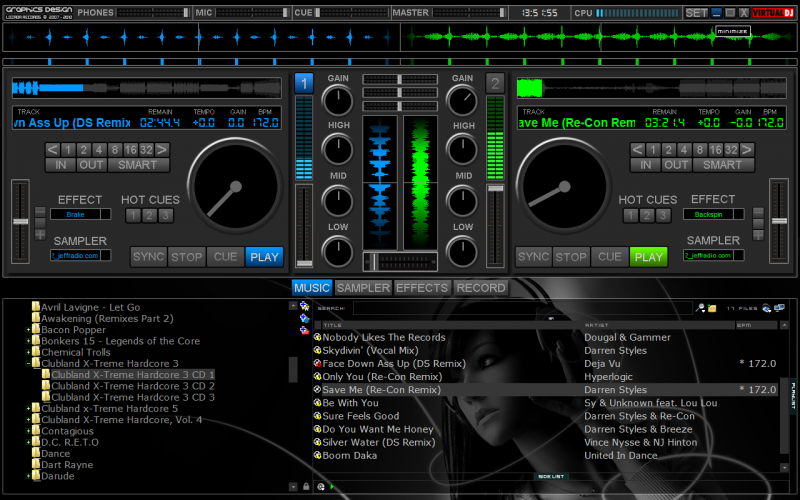Click the VirtualDJ logo in the top right
The height and width of the screenshot is (500, 800).
(x=773, y=13)
